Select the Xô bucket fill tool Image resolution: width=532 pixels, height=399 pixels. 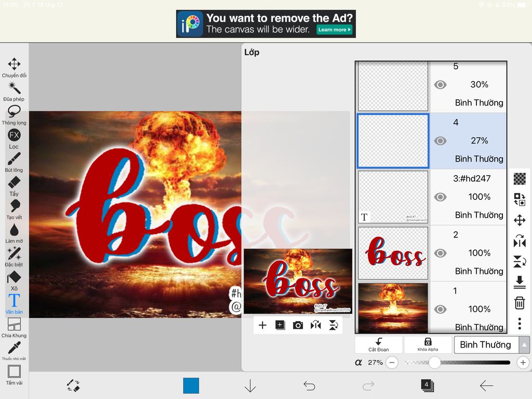(14, 281)
